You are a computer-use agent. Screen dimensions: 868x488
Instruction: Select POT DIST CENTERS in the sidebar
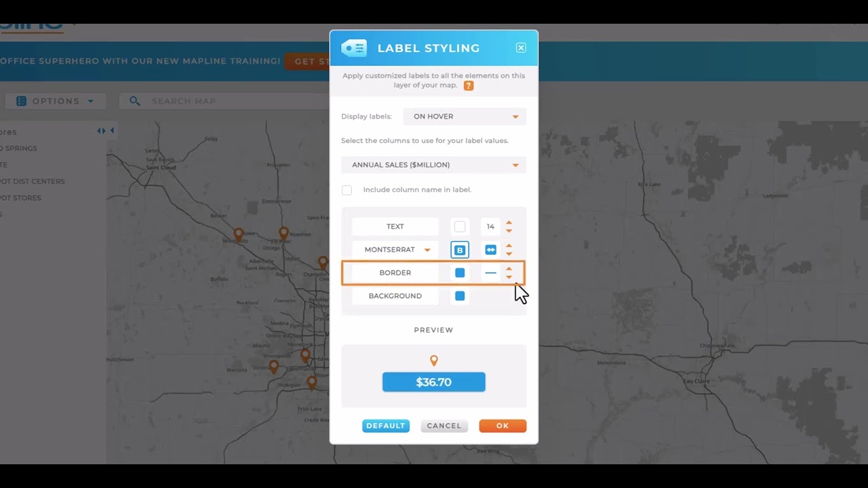[33, 181]
